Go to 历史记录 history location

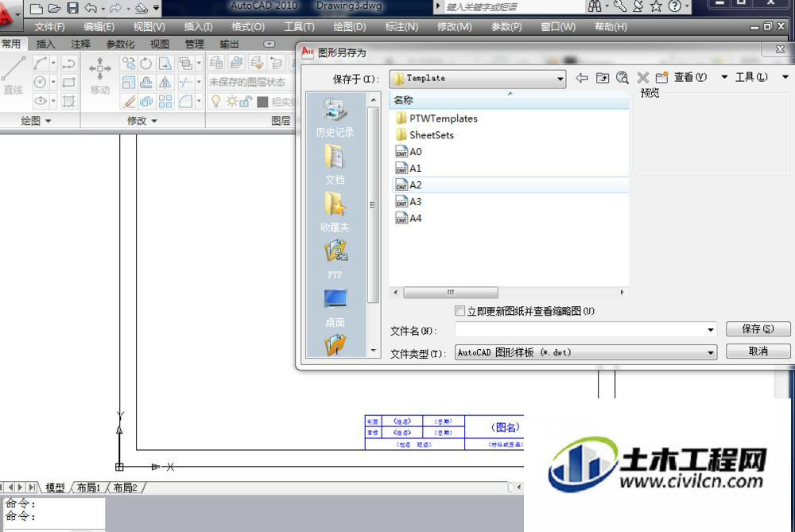(x=335, y=118)
